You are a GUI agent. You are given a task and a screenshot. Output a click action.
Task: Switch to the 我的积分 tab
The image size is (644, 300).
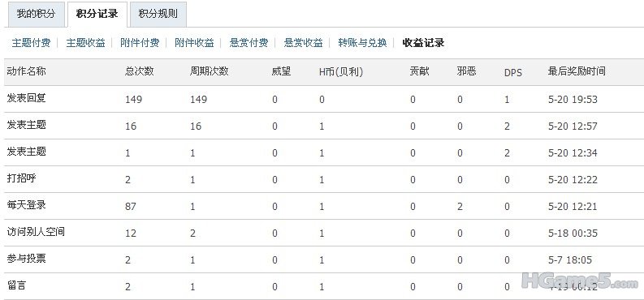point(36,14)
